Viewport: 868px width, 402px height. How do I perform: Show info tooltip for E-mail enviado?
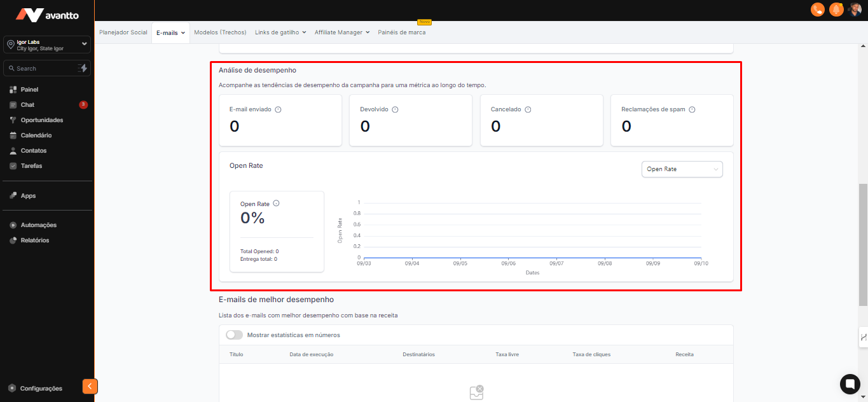(x=278, y=109)
